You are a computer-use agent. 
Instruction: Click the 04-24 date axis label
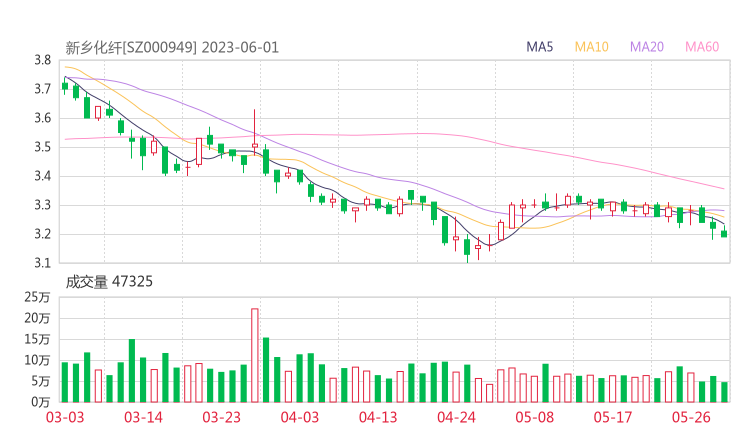point(456,417)
